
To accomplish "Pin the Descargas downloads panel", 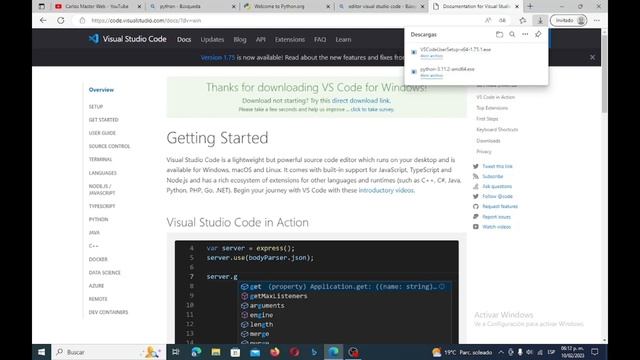I will coord(538,35).
